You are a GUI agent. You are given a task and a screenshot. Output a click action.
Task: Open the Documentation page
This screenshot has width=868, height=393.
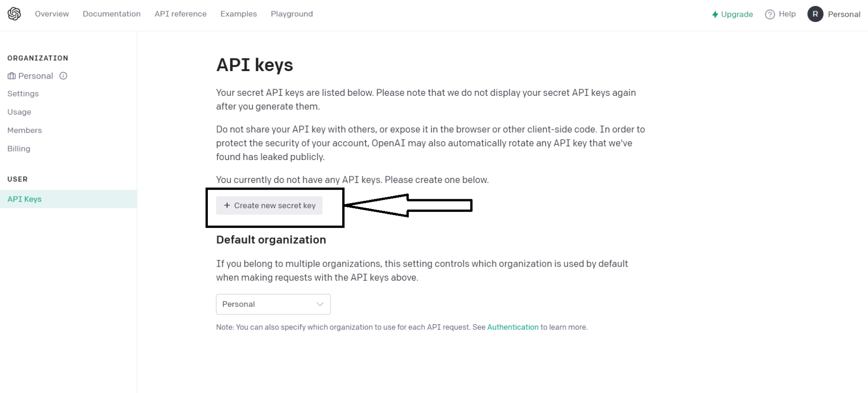pos(111,14)
